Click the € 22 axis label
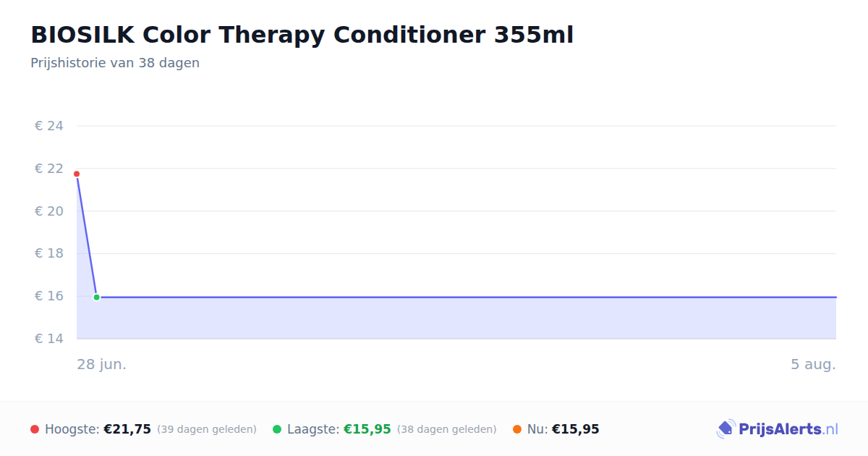The image size is (868, 456). point(49,169)
